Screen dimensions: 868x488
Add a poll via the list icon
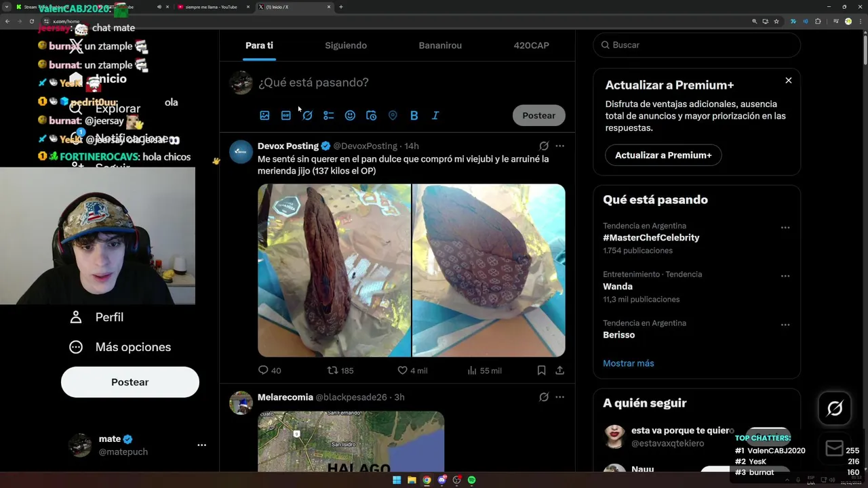click(328, 115)
